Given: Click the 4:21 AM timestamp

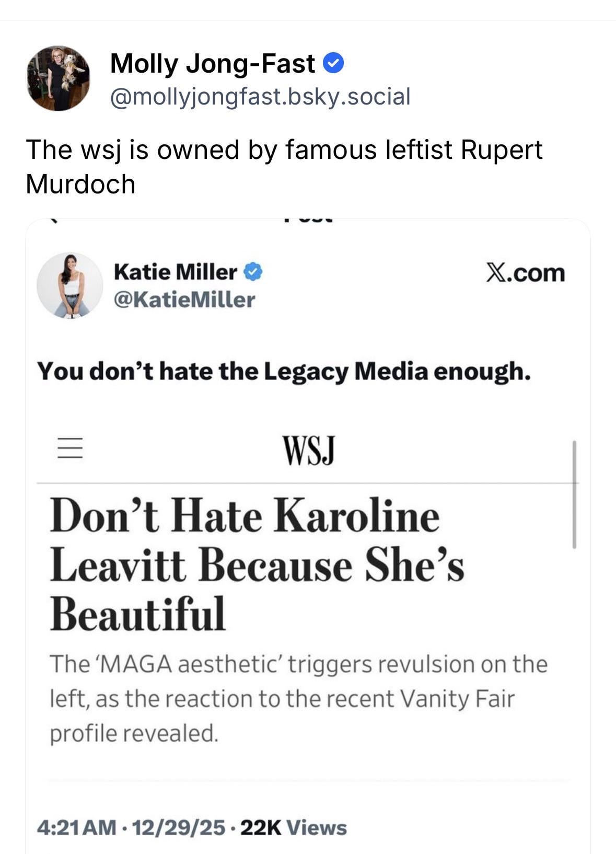Looking at the screenshot, I should (x=77, y=827).
